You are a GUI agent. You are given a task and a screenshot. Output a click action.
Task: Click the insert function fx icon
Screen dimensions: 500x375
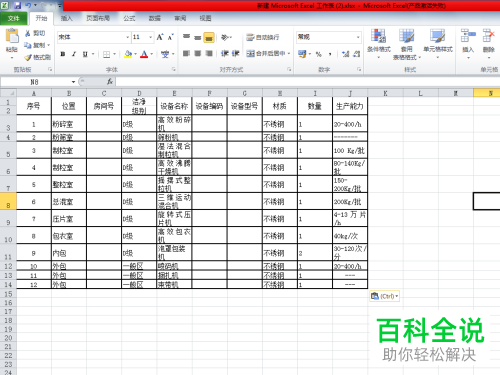point(110,82)
